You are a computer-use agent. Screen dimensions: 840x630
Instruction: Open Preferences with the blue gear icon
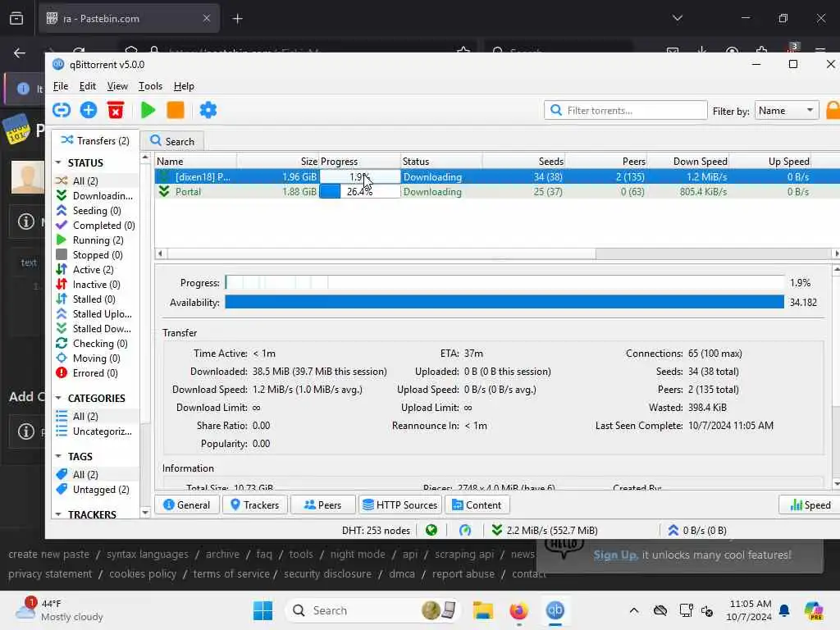tap(208, 111)
